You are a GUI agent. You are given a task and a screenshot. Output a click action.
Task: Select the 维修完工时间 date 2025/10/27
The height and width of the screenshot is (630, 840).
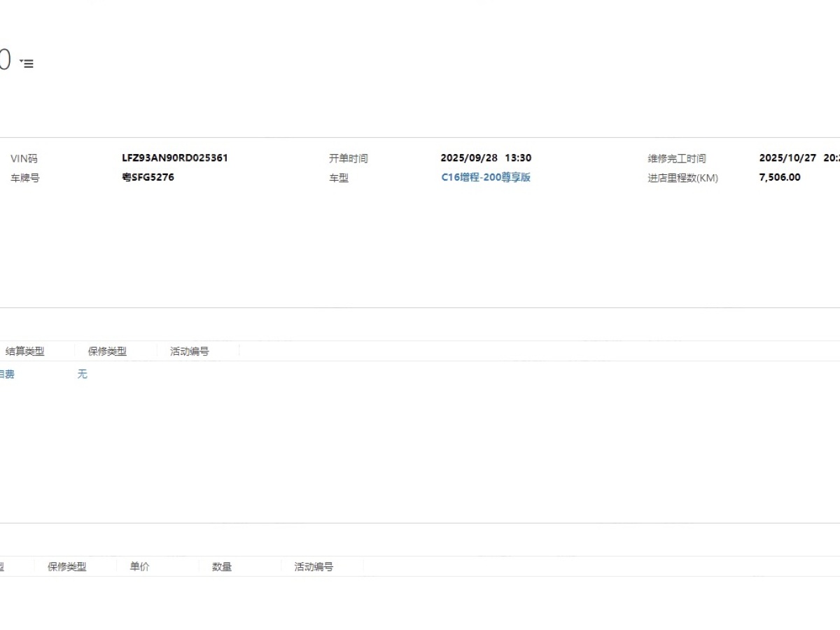787,158
